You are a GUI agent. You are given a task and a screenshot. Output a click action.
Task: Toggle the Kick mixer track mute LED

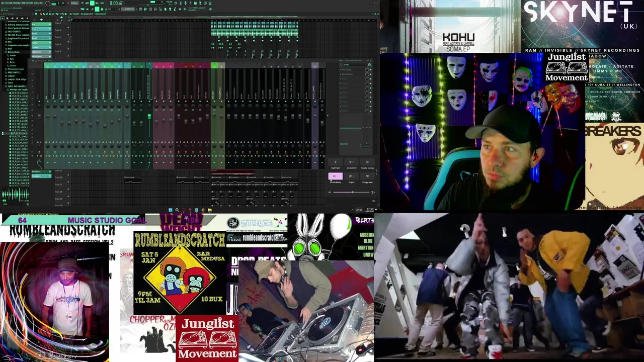click(x=48, y=102)
